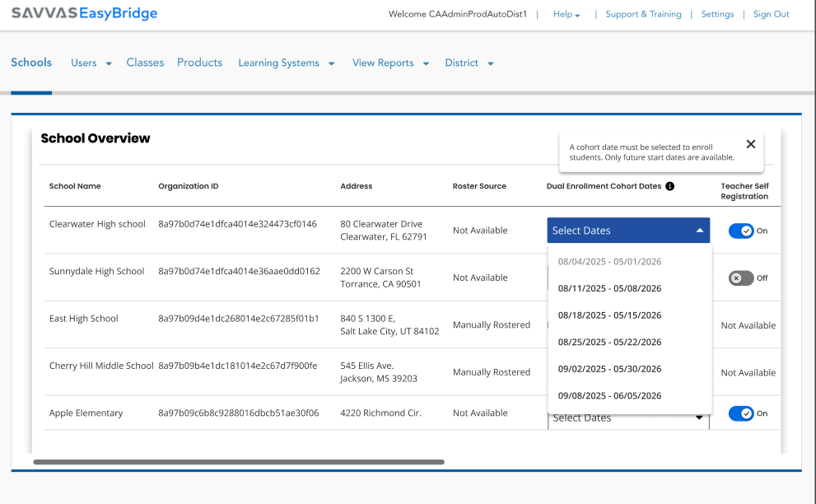Click the 80 Clearwater Drive address
This screenshot has height=504, width=816.
pos(384,230)
